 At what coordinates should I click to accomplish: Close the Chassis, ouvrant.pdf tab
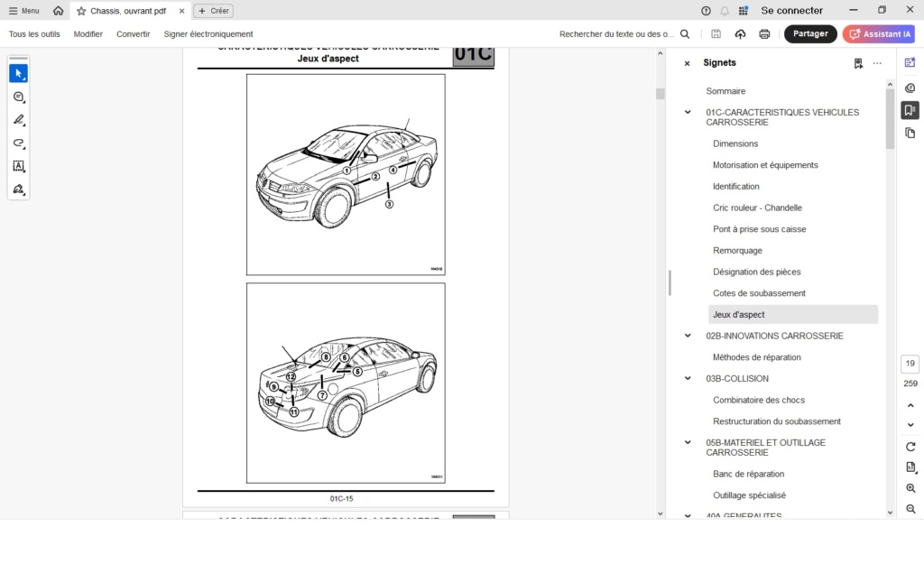181,11
